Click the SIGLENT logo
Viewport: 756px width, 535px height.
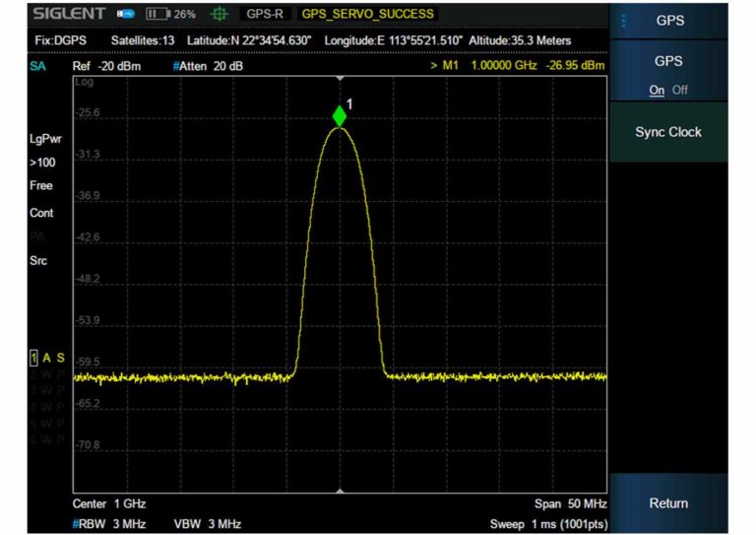pos(70,14)
